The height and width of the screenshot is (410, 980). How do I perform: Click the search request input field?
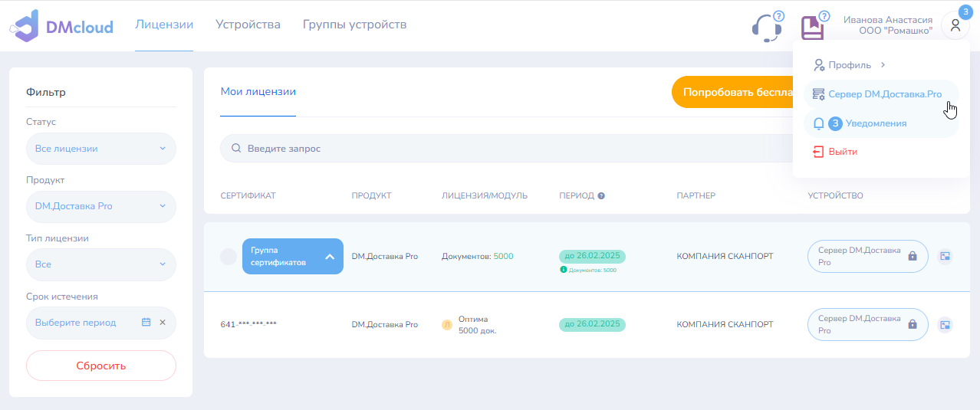pyautogui.click(x=506, y=149)
